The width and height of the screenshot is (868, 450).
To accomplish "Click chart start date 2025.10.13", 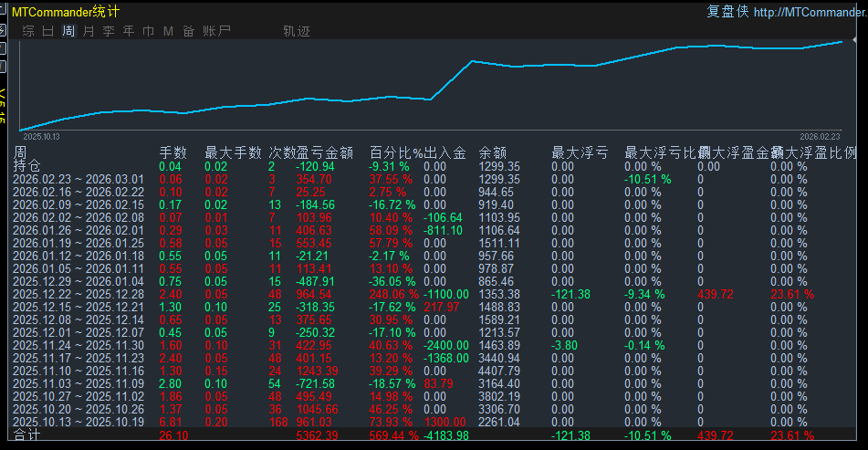I will click(x=41, y=136).
